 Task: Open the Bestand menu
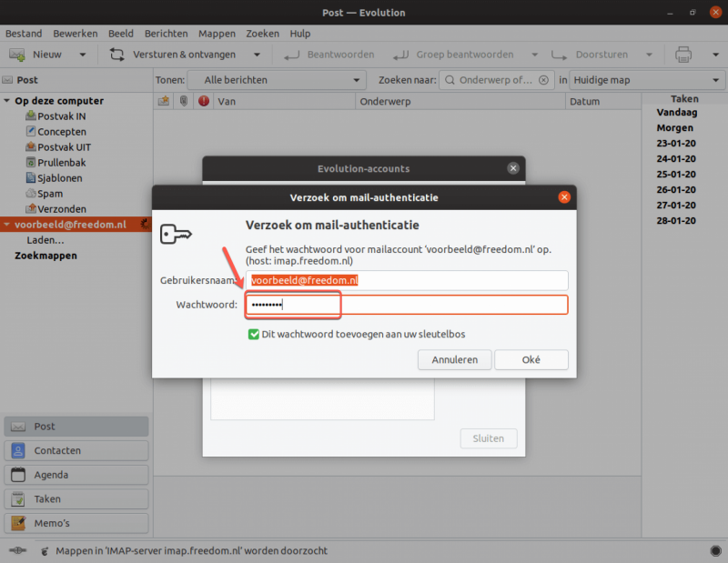point(24,34)
